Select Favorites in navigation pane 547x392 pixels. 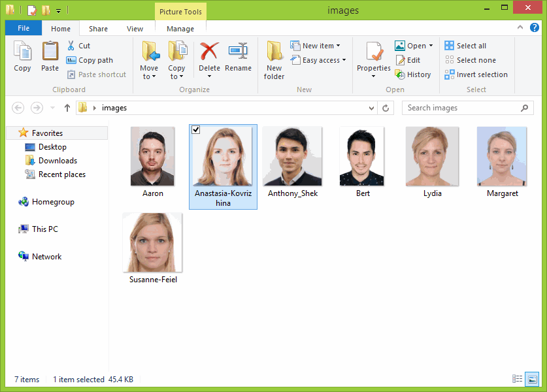tap(58, 133)
